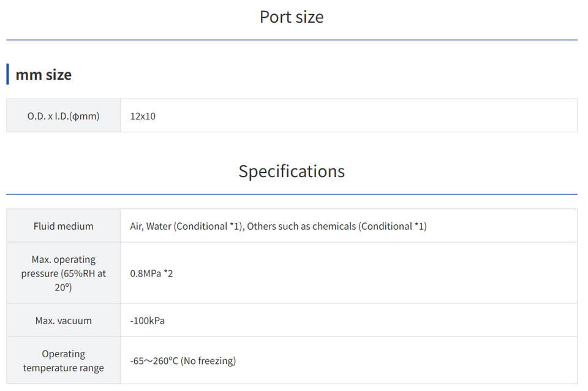Click the "-100kPa" vacuum value
This screenshot has width=588, height=391.
[x=147, y=321]
